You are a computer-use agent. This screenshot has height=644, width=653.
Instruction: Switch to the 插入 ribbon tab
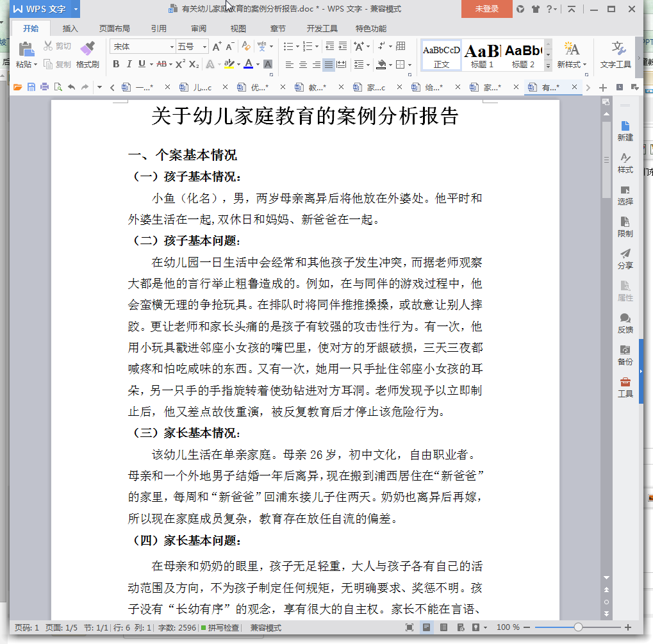click(x=70, y=29)
